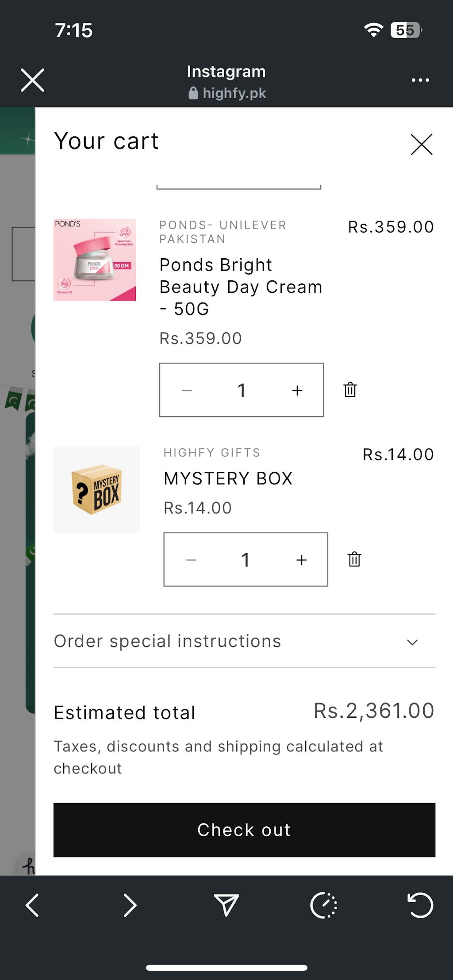Delete Ponds Bright Beauty Day Cream from cart

click(350, 390)
